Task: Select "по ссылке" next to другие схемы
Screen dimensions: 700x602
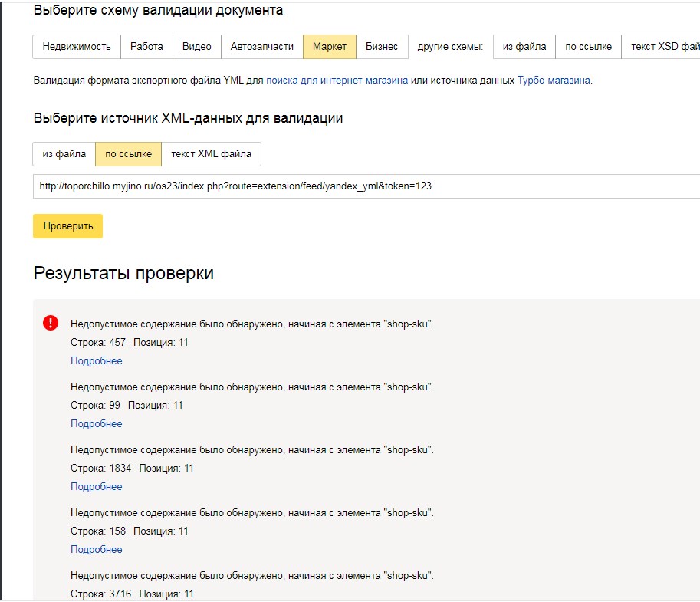Action: click(587, 46)
